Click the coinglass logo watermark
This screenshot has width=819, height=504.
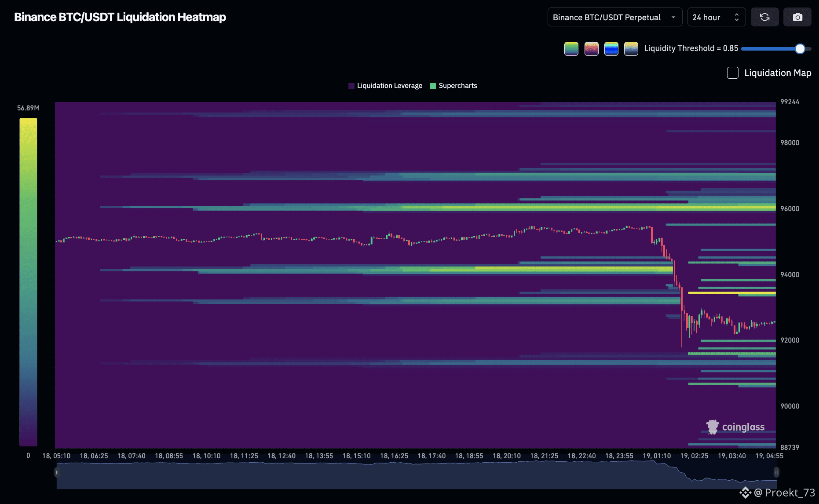coord(735,427)
